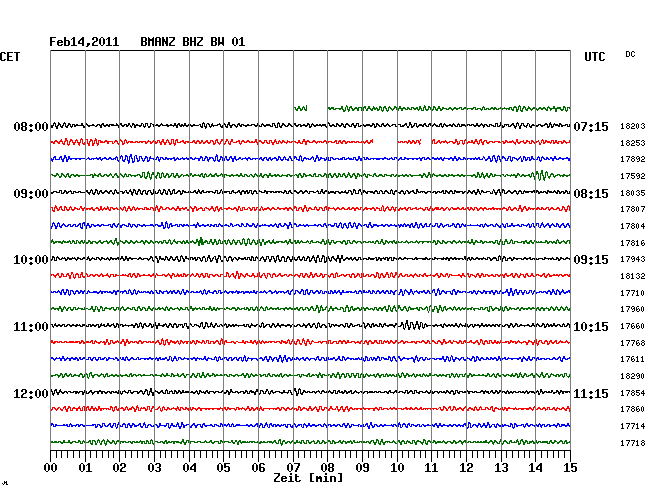
Task: Click the minute axis tick label "02"
Action: tap(119, 468)
